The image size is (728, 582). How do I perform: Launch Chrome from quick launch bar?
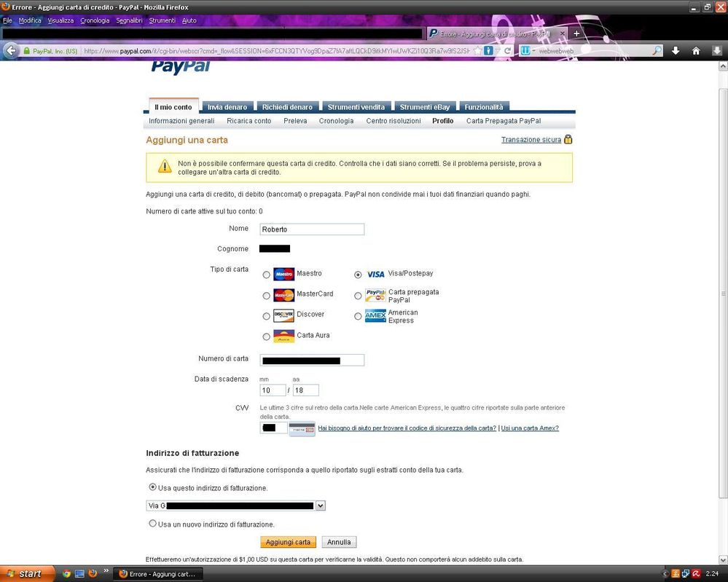[66, 574]
